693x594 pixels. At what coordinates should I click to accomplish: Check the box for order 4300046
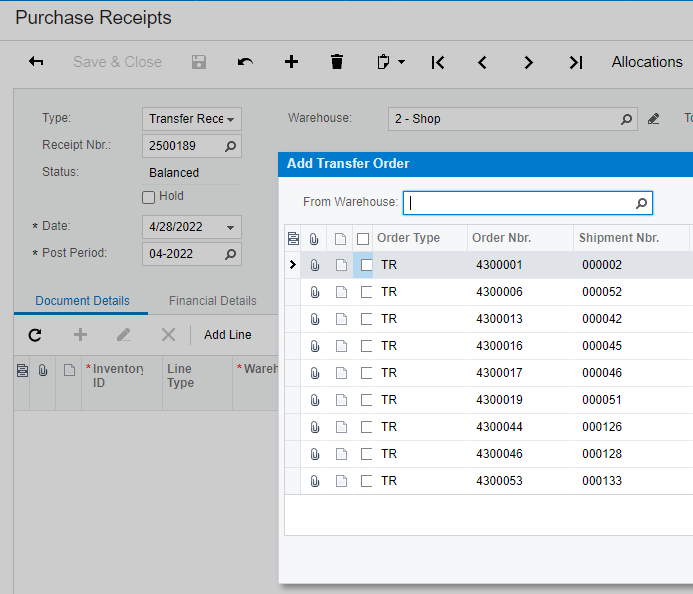(366, 454)
